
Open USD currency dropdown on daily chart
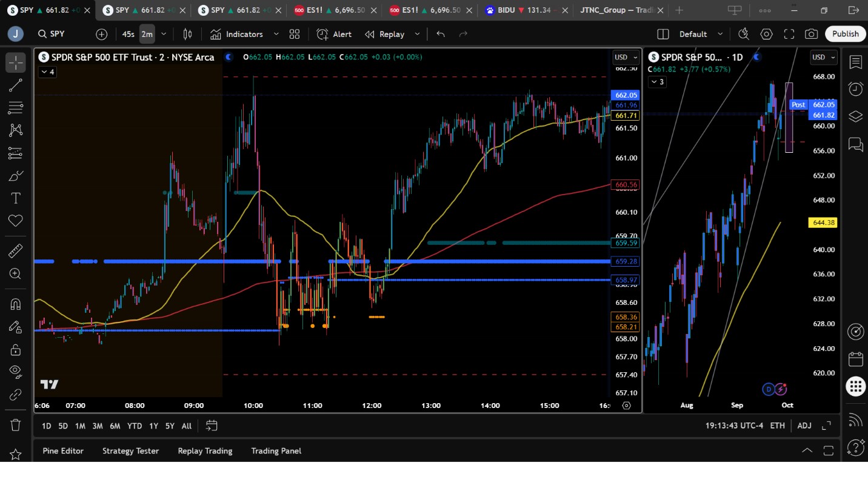tap(824, 57)
